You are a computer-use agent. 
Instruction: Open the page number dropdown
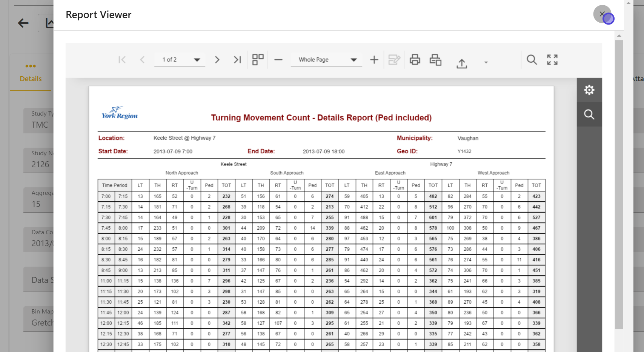click(197, 60)
